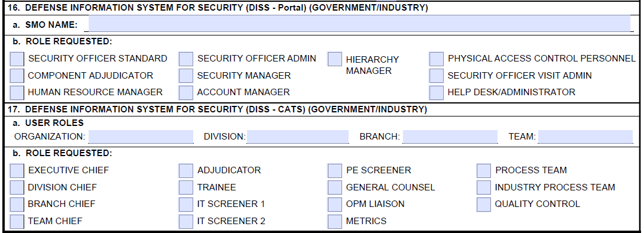
Task: Select the Hierarchy Manager checkbox
Action: (x=335, y=59)
